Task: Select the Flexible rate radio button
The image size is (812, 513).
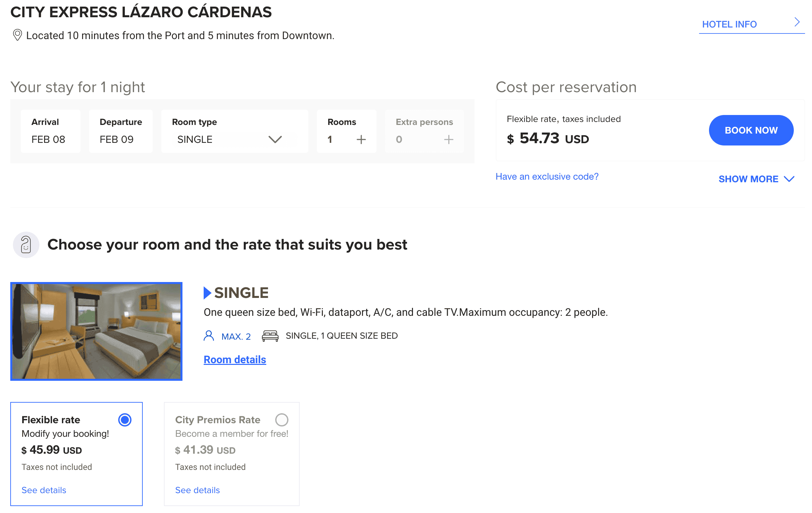Action: tap(125, 420)
